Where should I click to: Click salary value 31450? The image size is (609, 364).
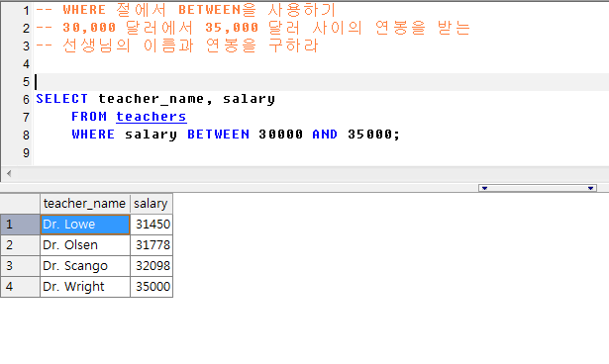[152, 225]
